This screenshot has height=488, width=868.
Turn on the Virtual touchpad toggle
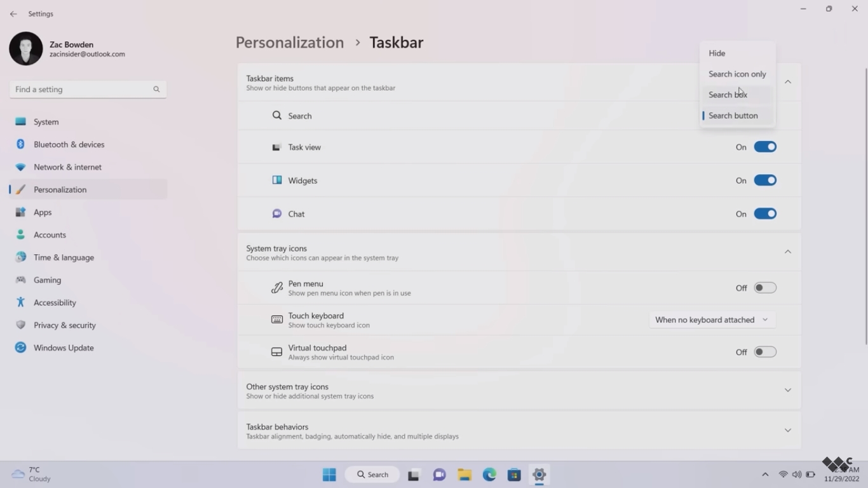765,352
